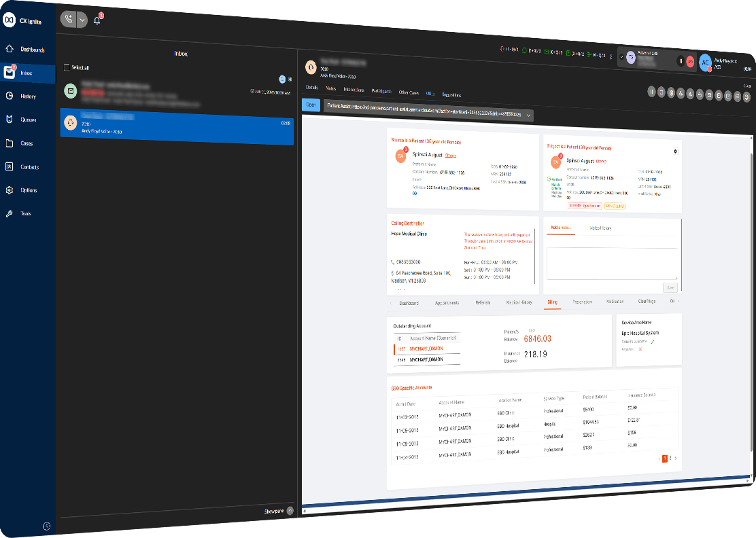Click the clinic phone number 6085553000
The image size is (756, 538).
coord(408,262)
